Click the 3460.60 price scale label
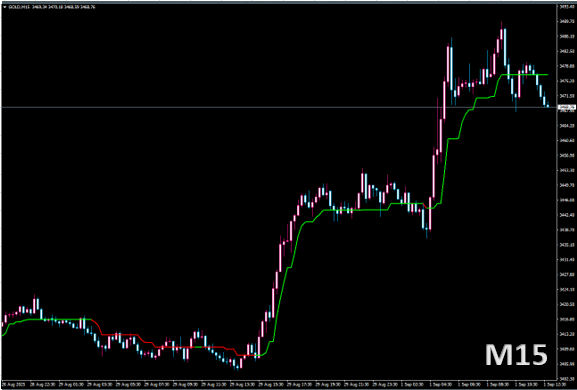The image size is (577, 390). tap(565, 141)
